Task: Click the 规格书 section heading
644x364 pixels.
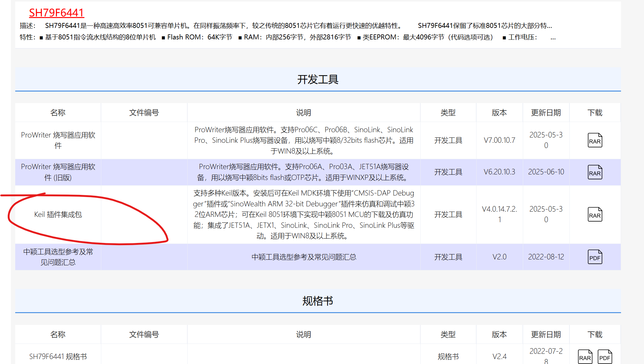Action: 317,301
